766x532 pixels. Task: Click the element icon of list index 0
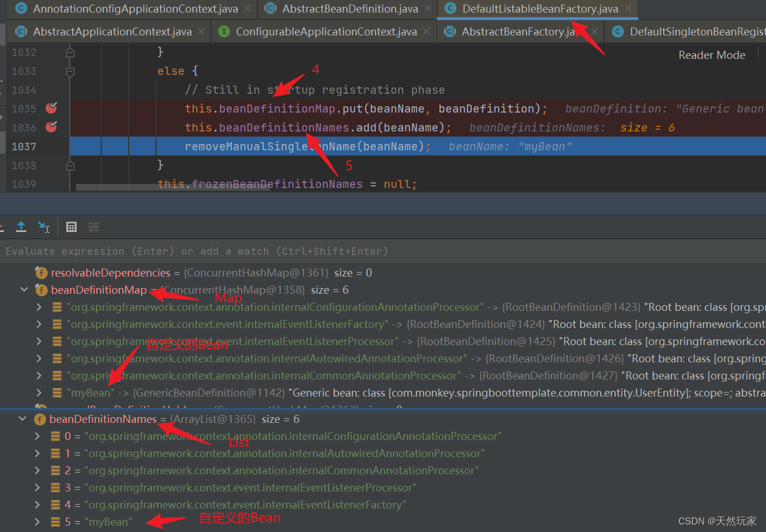pos(55,436)
